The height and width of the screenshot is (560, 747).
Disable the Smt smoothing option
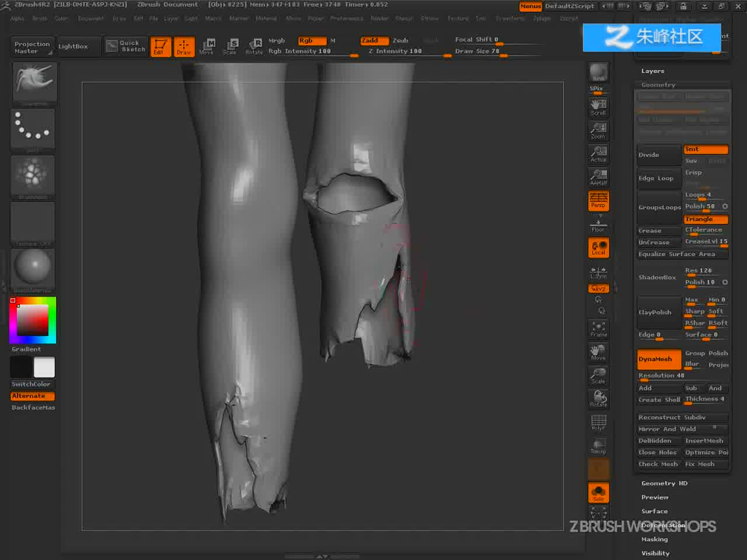pos(706,149)
